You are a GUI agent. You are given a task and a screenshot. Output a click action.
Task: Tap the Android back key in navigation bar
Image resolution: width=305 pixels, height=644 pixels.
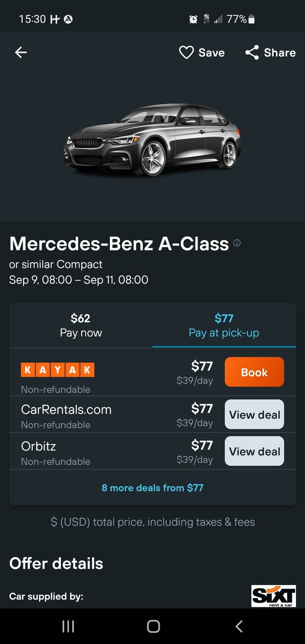point(239,626)
